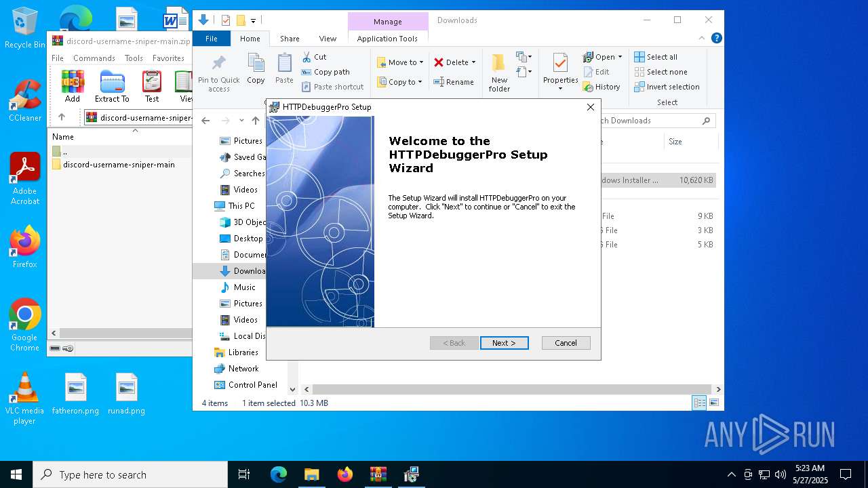
Task: Click the Size column header
Action: tap(690, 142)
